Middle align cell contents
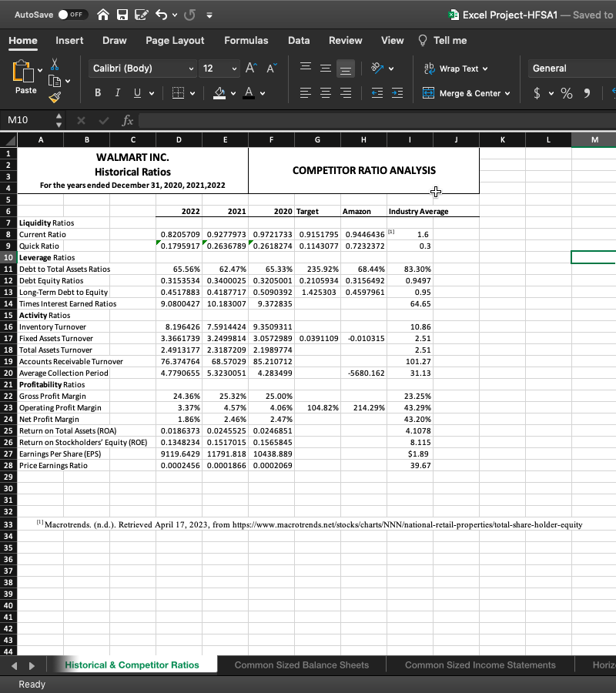This screenshot has width=616, height=693. pyautogui.click(x=326, y=69)
